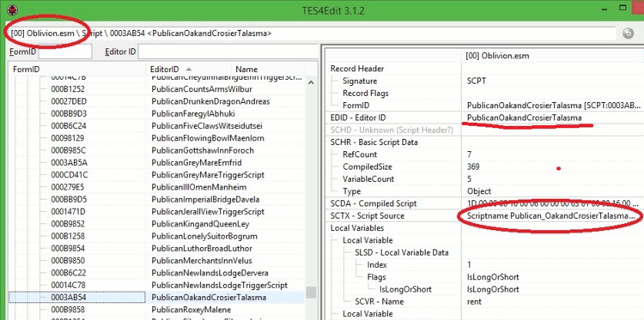Click the Record Header row

tap(484, 69)
